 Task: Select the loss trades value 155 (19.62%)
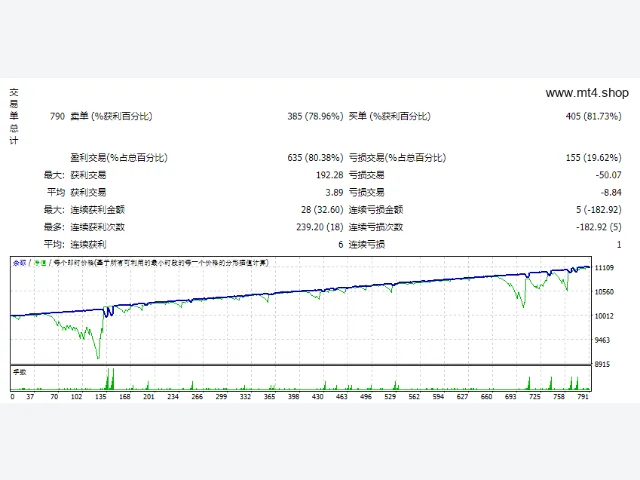tap(593, 158)
